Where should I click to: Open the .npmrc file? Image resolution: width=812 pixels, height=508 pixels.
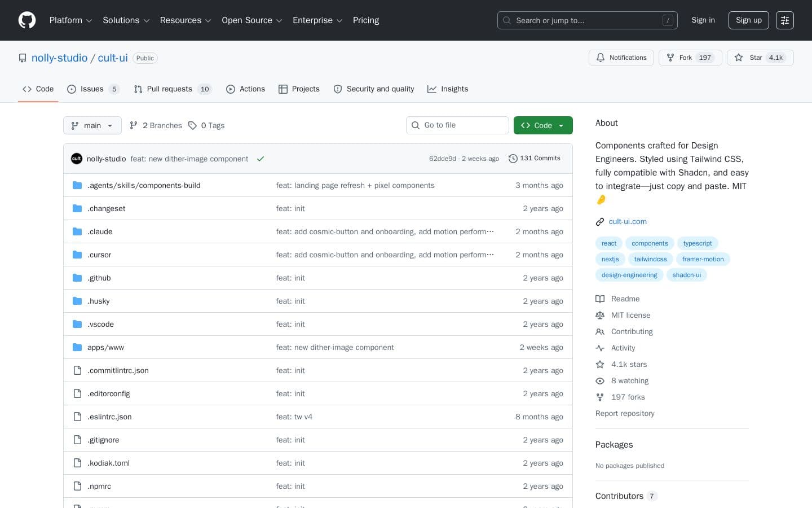tap(99, 486)
